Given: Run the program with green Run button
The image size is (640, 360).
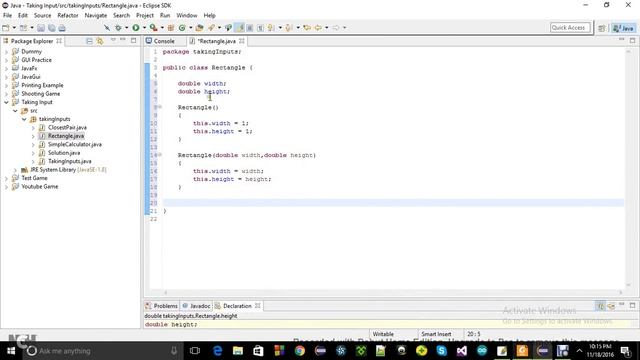Looking at the screenshot, I should coord(136,28).
